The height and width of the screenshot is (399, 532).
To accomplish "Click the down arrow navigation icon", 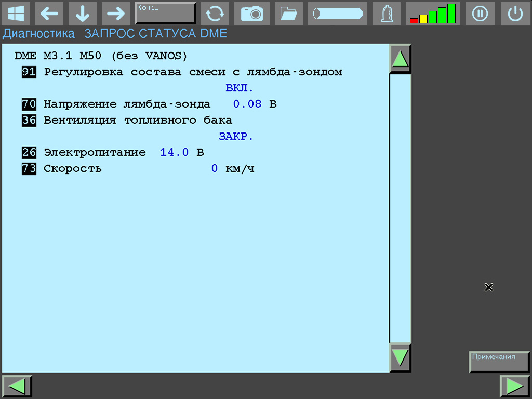I will (83, 14).
